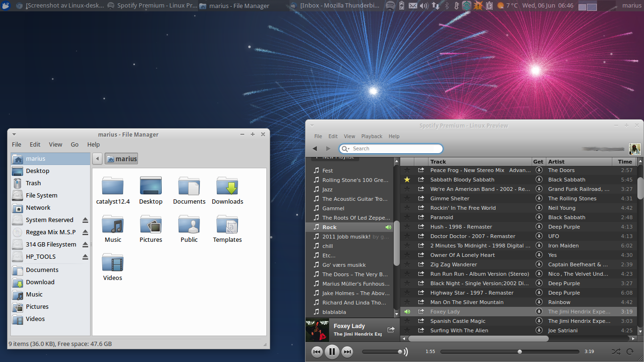
Task: Click the playlist sidebar scroll-down arrow
Action: pos(396,314)
